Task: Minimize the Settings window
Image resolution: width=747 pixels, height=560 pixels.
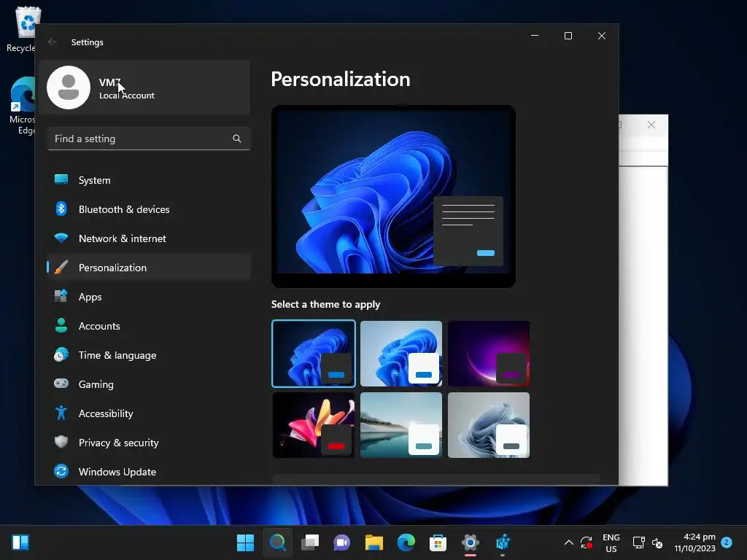Action: 535,36
